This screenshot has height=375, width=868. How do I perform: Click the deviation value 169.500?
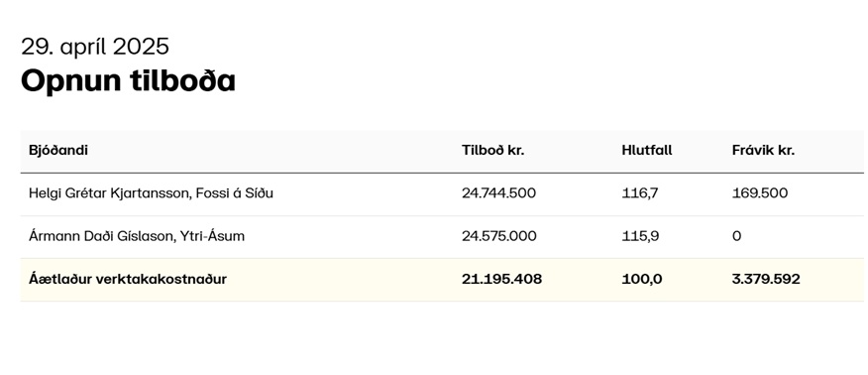(759, 193)
